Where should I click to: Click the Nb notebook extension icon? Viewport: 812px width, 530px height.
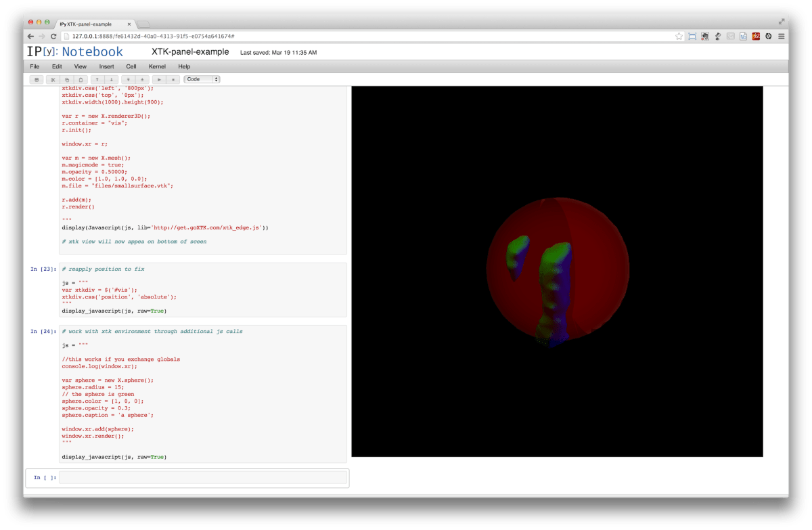click(743, 36)
